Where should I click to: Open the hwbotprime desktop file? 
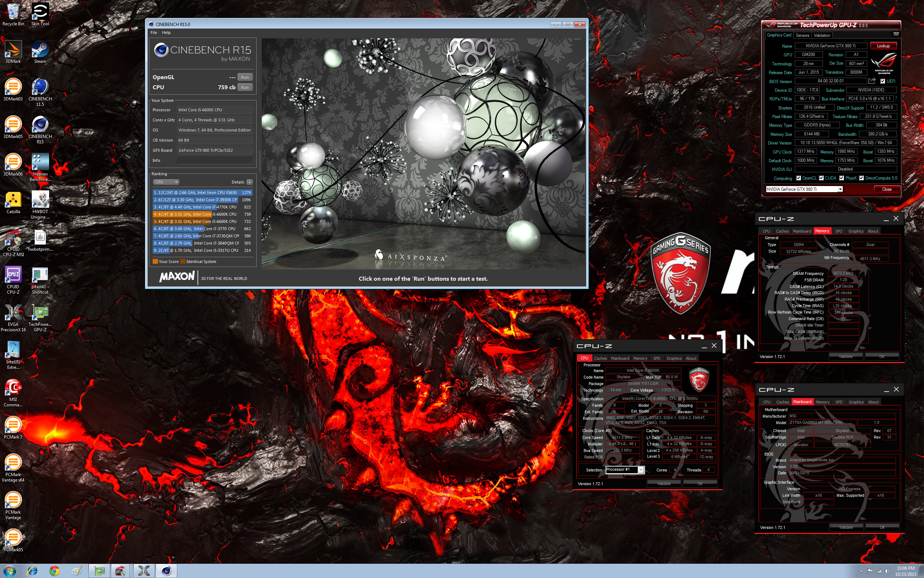tap(40, 240)
